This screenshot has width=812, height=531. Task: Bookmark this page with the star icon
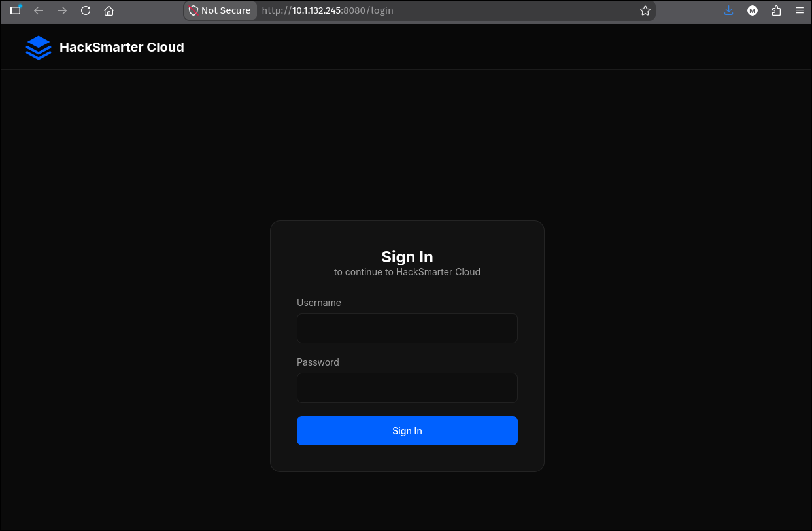(645, 10)
